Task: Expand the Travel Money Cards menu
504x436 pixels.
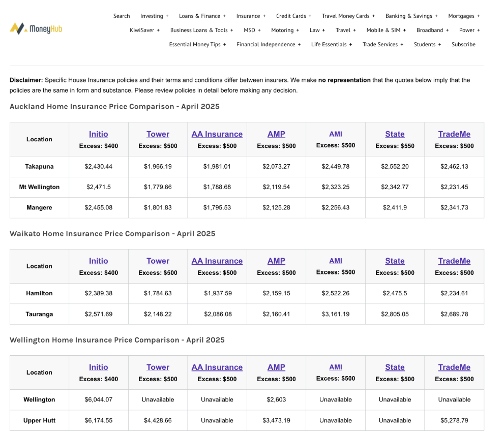Action: pos(348,16)
